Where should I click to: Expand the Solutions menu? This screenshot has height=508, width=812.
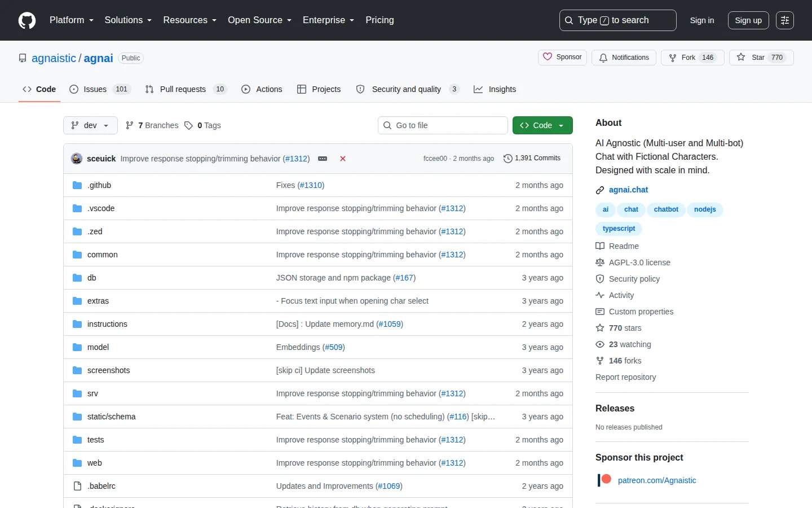[x=128, y=20]
